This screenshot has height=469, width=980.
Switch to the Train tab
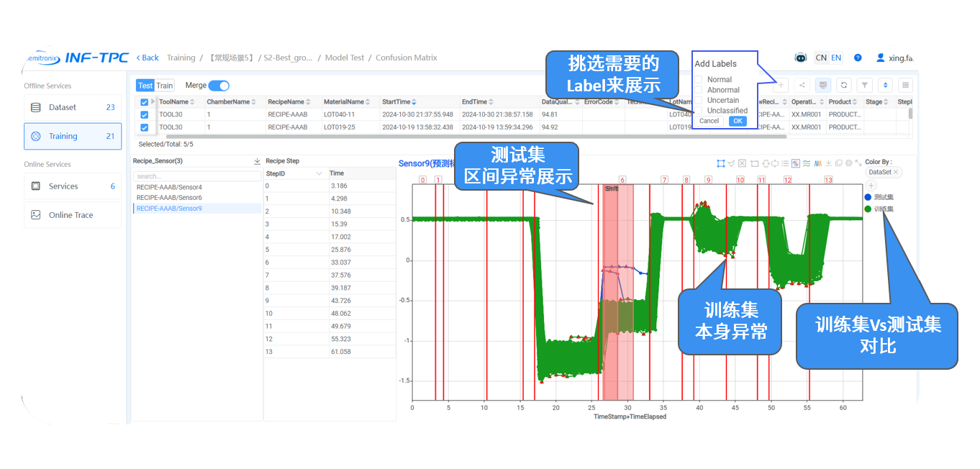click(165, 86)
